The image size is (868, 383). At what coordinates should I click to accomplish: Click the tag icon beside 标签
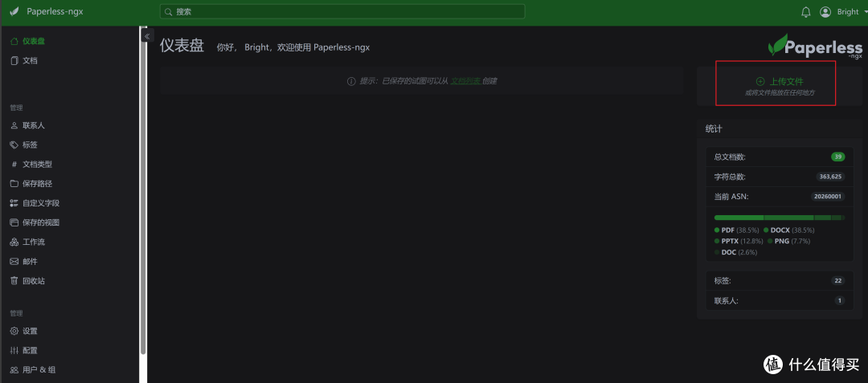[14, 145]
